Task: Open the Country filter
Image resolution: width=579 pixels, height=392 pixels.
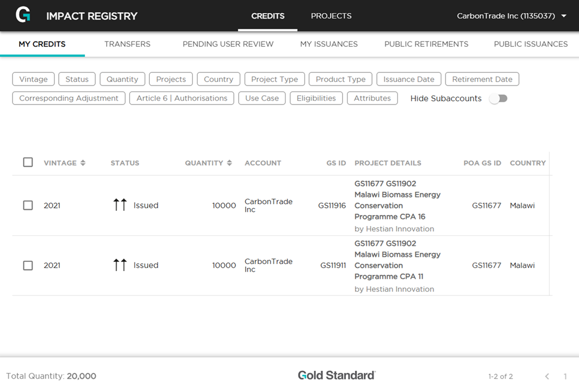Action: pyautogui.click(x=218, y=79)
